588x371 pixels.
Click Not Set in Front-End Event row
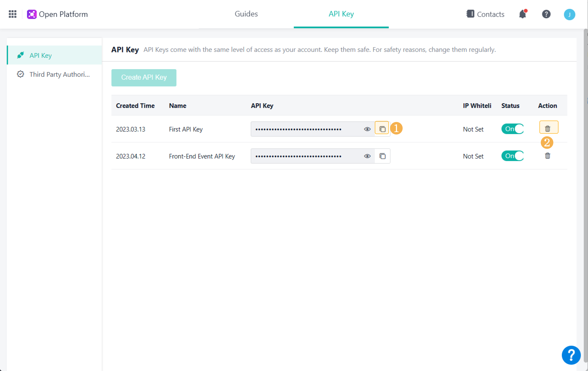pyautogui.click(x=473, y=156)
